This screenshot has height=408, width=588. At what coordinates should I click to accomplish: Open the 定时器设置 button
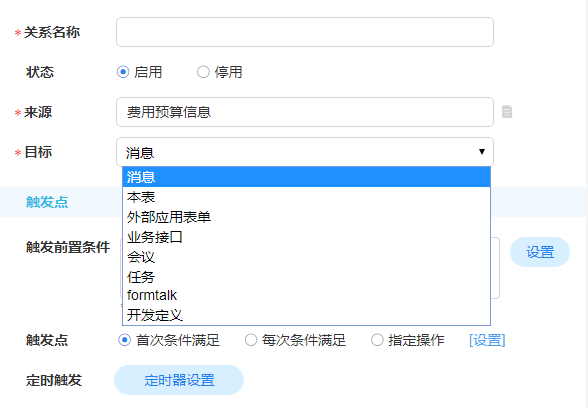click(179, 380)
